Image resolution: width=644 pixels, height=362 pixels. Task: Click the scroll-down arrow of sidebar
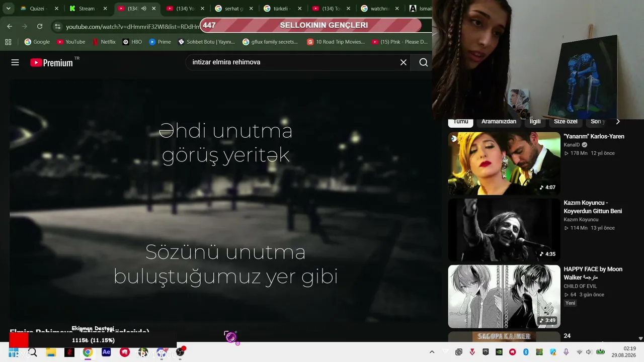(x=640, y=338)
